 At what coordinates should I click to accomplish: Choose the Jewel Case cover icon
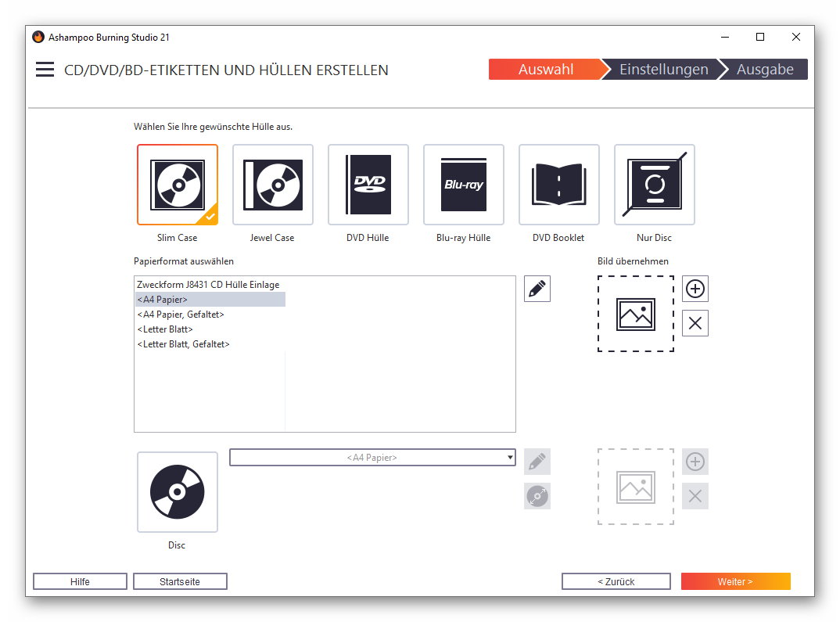click(x=272, y=185)
